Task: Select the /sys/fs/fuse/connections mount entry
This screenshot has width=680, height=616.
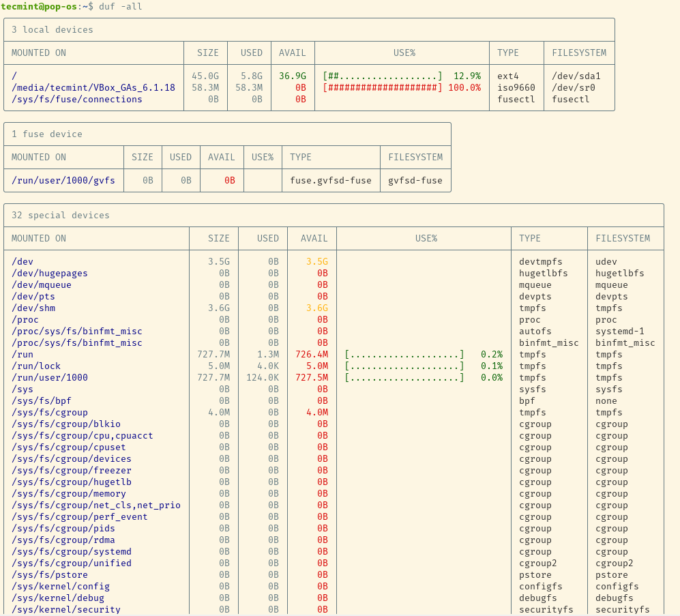Action: point(77,99)
